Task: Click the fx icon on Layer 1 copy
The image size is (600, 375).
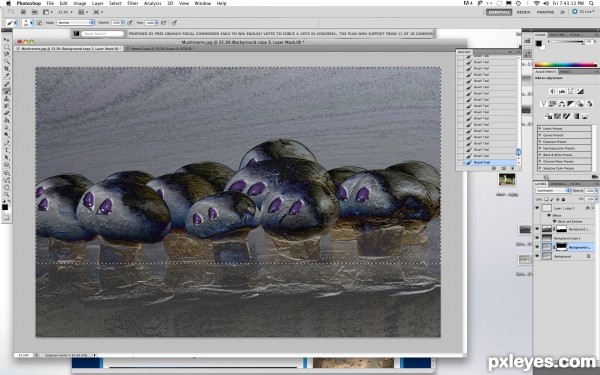Action: [588, 208]
